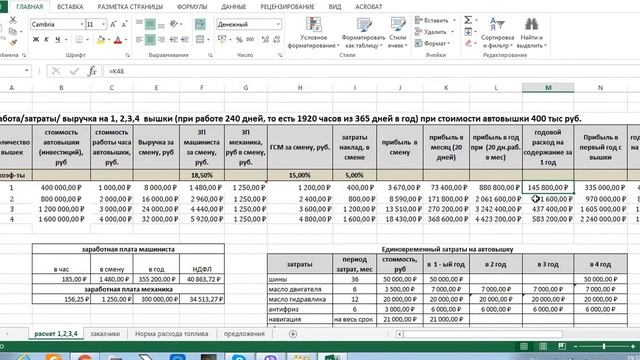Switch to РЕЦЕНЗИРОВАНИЕ ribbon tab

(287, 7)
